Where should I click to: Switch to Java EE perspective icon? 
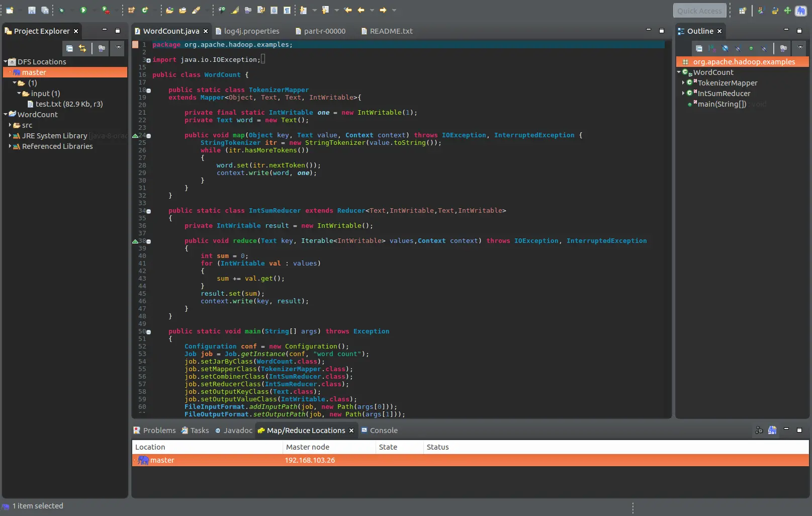761,11
